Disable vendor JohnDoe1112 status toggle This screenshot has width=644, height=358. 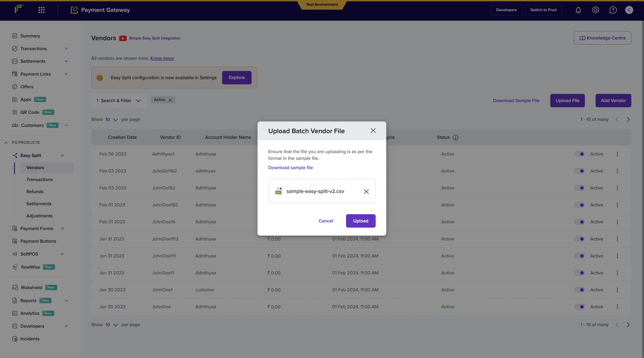tap(579, 239)
